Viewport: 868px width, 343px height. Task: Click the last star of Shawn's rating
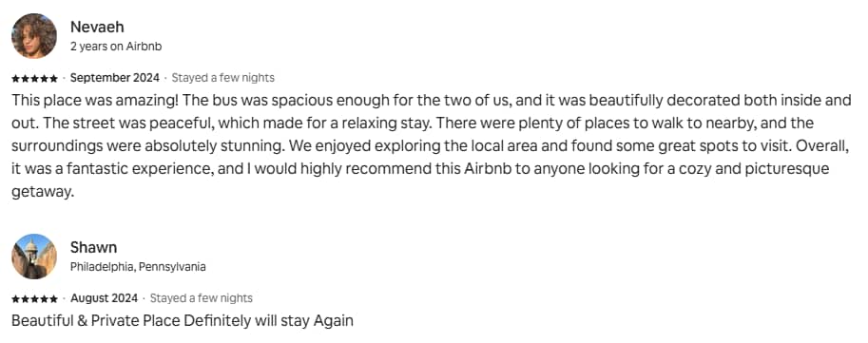53,298
